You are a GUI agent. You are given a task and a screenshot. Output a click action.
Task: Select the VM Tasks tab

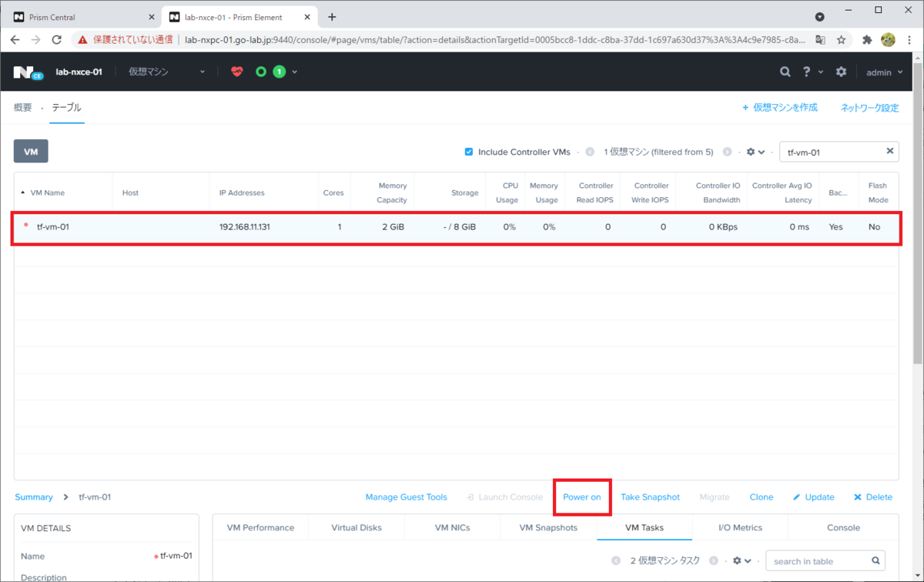(x=644, y=528)
